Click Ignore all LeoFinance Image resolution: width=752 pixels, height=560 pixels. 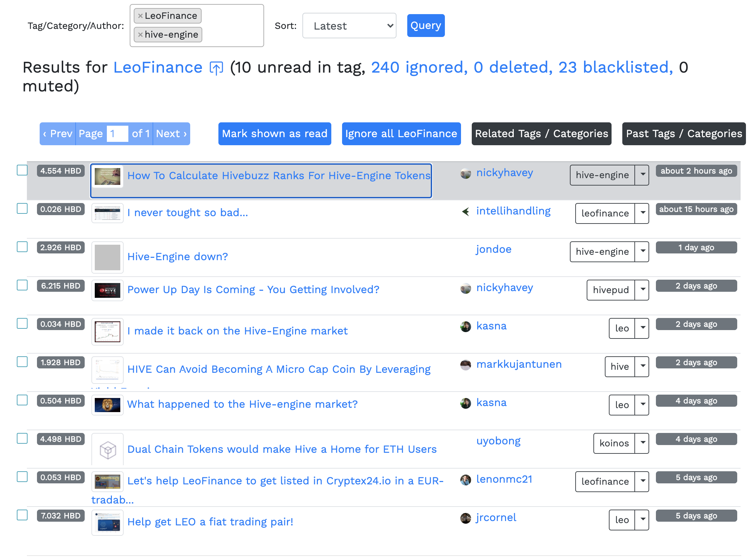(401, 133)
